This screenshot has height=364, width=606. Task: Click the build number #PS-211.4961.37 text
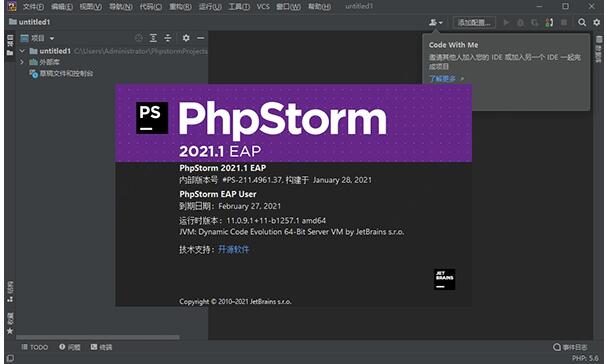point(252,180)
